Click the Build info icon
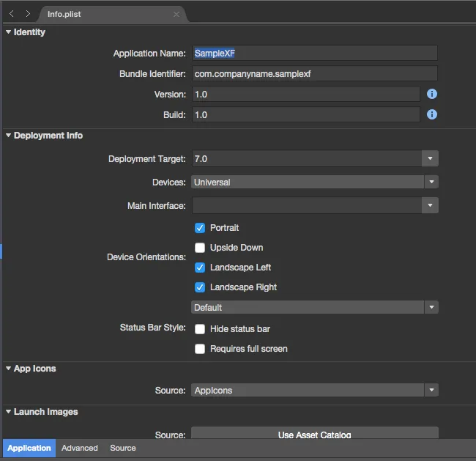The height and width of the screenshot is (461, 476). click(432, 114)
